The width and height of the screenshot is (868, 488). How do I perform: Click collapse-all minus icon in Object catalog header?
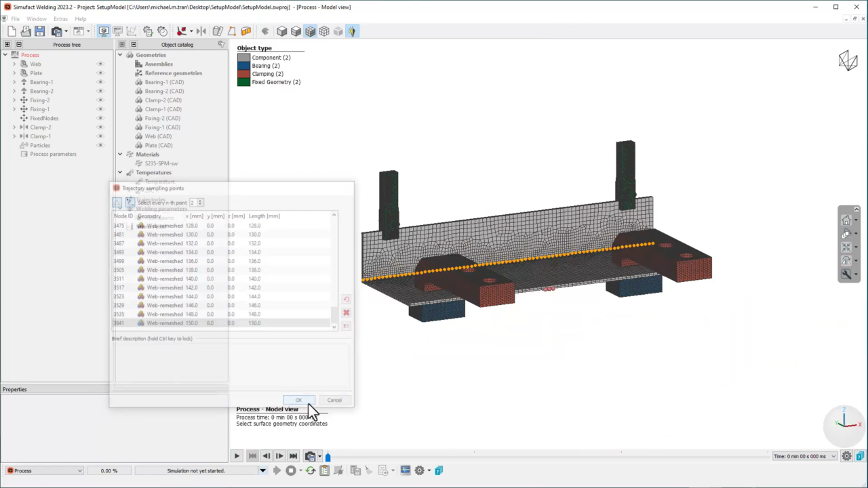point(134,45)
